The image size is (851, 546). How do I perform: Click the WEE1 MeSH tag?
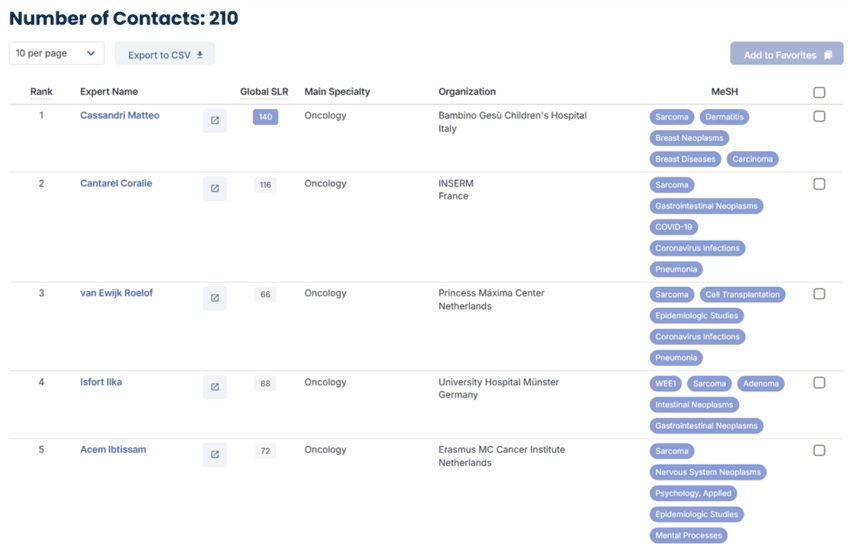click(665, 384)
